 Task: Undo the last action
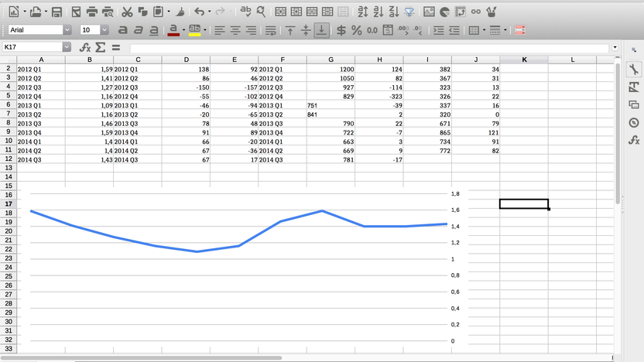[199, 12]
